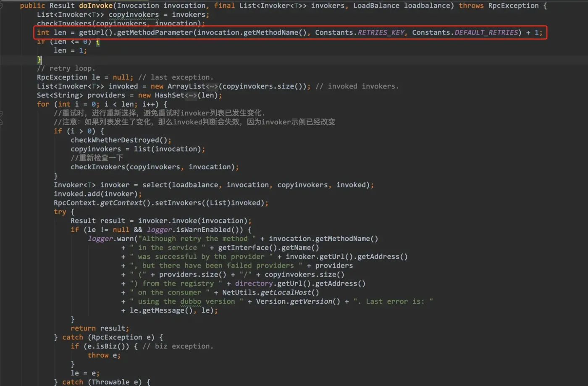The width and height of the screenshot is (588, 386).
Task: Click the '// invoked invokers.' comment
Action: (x=357, y=86)
